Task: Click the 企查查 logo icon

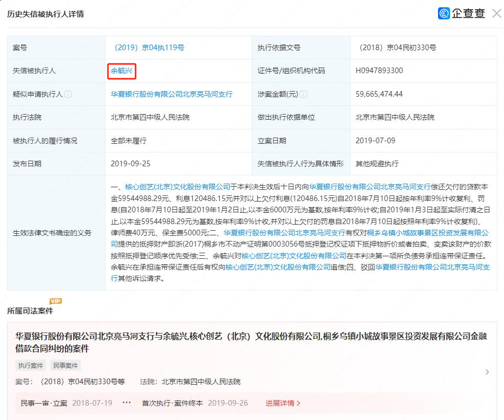Action: [x=444, y=13]
